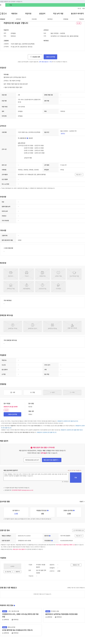Screen dimensions: 85x644
Task: Expand 지도 보기 in 근무 예정지 row
Action: pos(79,175)
